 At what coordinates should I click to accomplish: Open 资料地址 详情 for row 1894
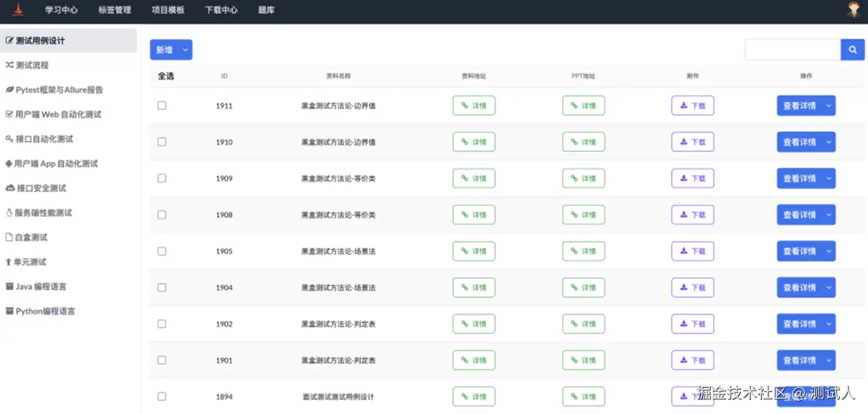pyautogui.click(x=474, y=396)
